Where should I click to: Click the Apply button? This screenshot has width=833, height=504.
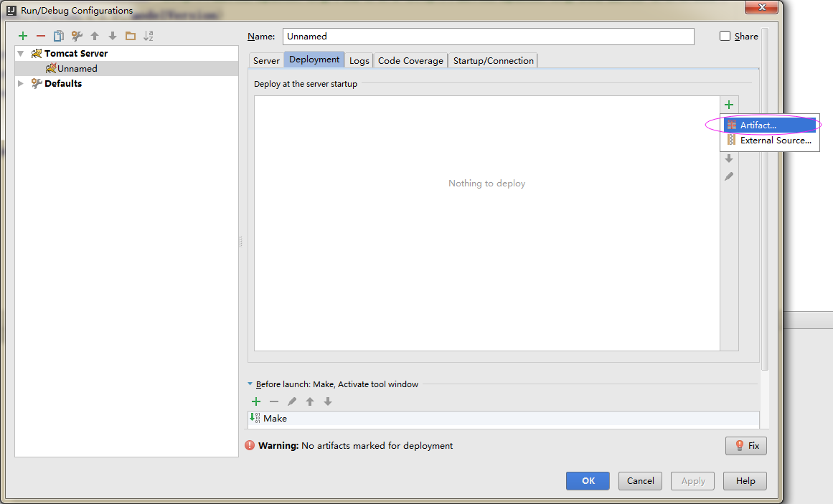coord(693,480)
